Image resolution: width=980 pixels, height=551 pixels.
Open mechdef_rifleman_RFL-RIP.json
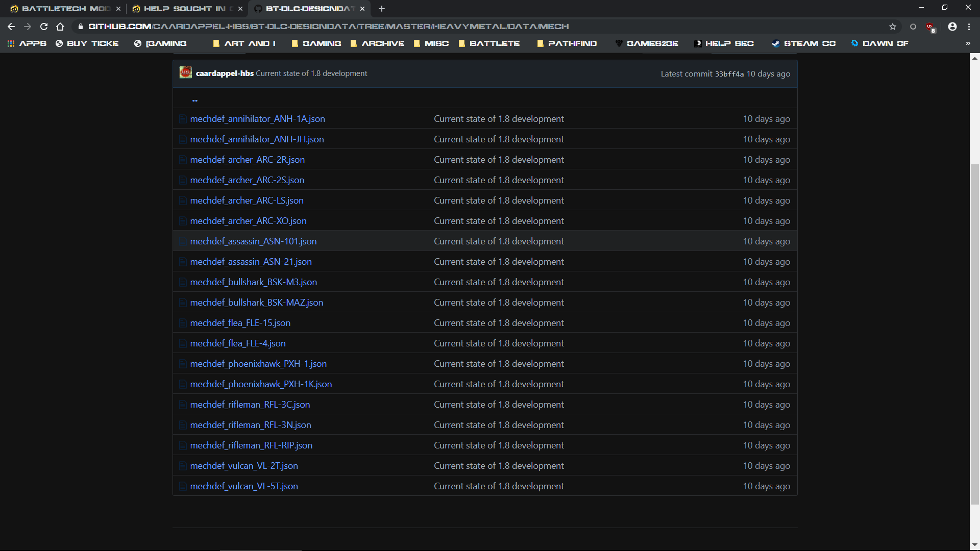point(251,445)
